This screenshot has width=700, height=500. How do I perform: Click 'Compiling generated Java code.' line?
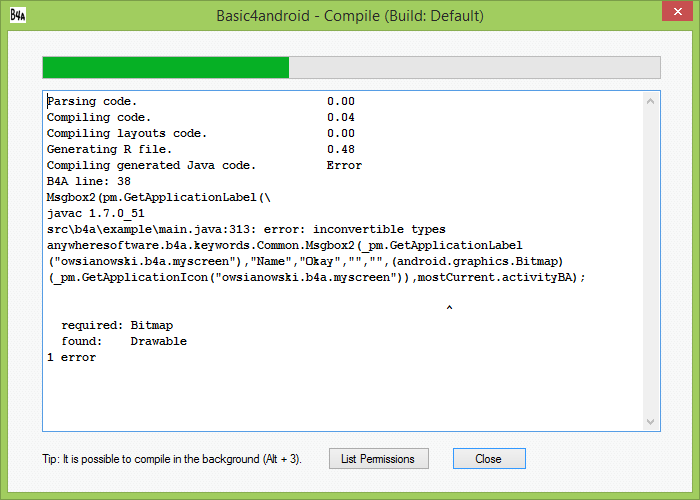tap(151, 165)
